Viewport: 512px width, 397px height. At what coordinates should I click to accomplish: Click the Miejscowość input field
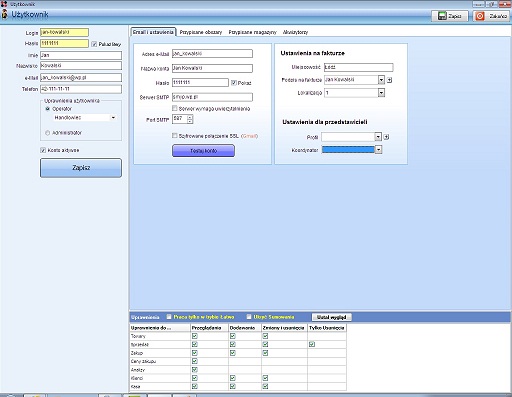pos(359,67)
